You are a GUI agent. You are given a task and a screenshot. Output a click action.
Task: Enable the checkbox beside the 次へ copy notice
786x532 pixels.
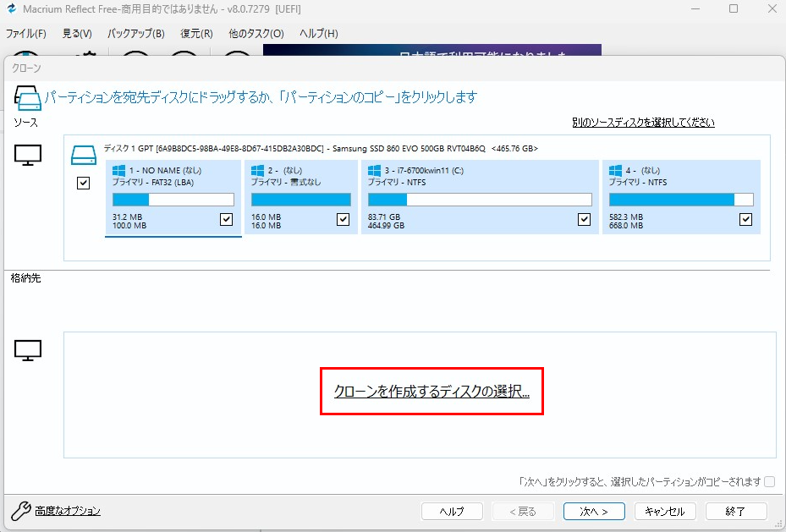[x=769, y=480]
